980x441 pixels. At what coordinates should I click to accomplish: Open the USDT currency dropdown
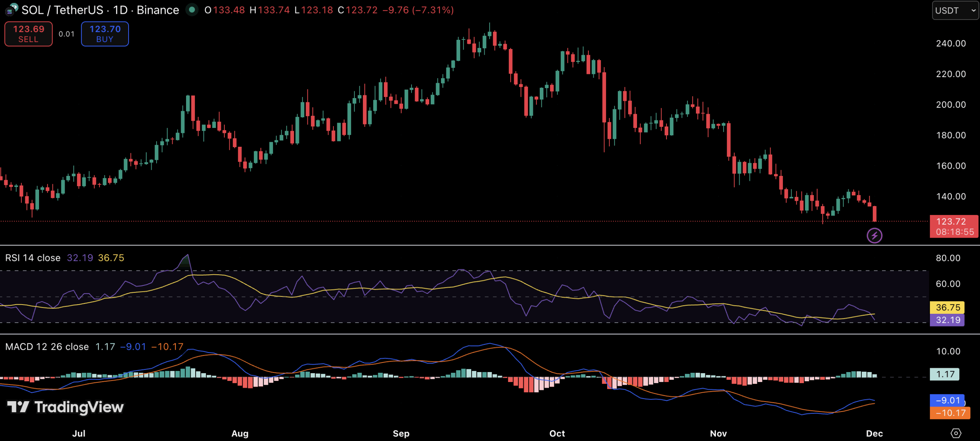click(955, 10)
